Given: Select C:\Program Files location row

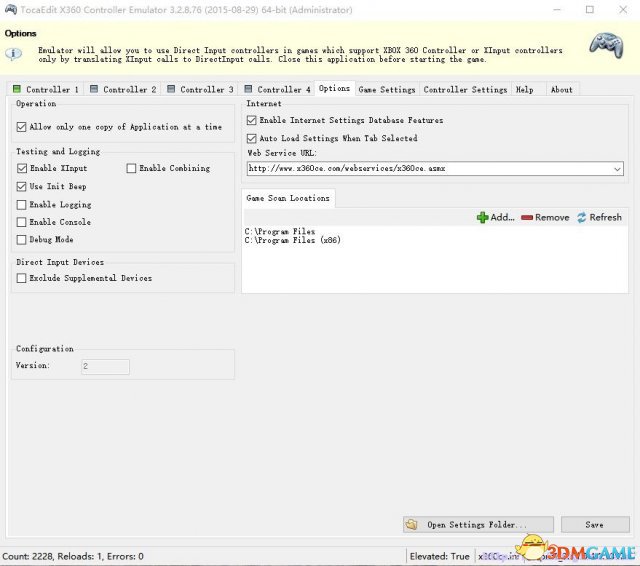Looking at the screenshot, I should tap(280, 231).
